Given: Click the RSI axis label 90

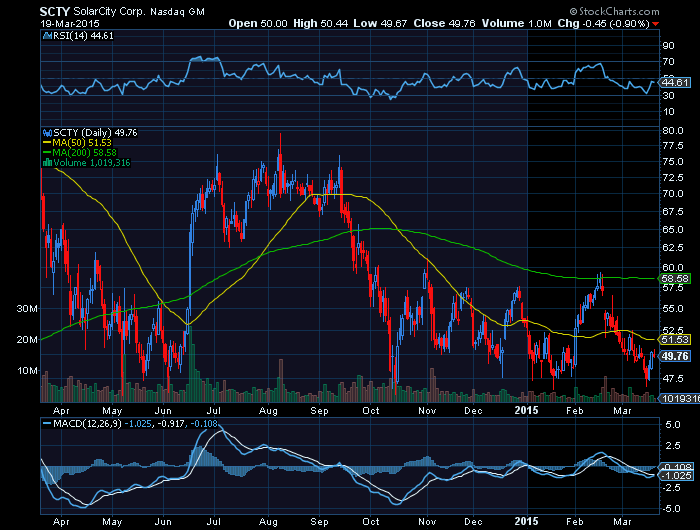Looking at the screenshot, I should click(x=668, y=46).
